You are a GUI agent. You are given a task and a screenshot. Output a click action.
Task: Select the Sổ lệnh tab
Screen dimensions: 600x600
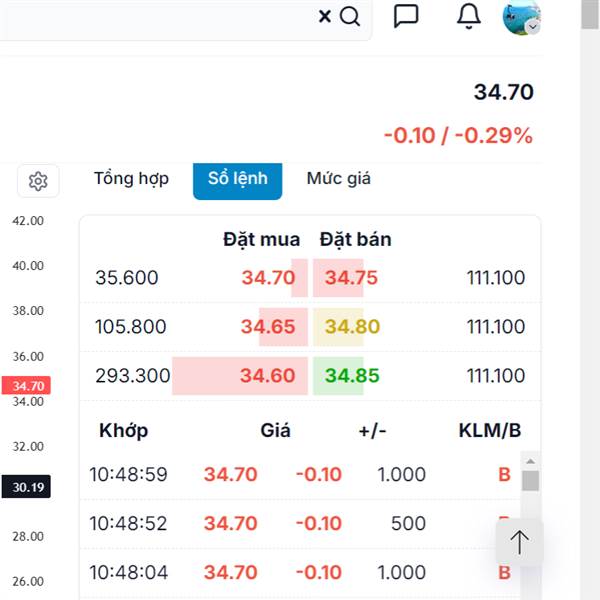pos(238,181)
